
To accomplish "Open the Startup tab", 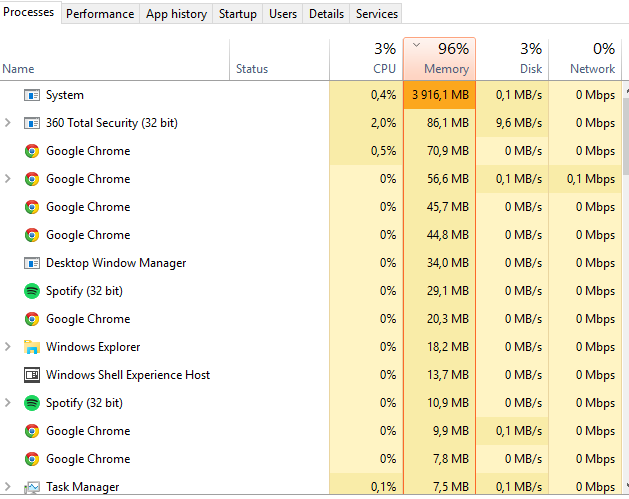I will click(x=237, y=14).
